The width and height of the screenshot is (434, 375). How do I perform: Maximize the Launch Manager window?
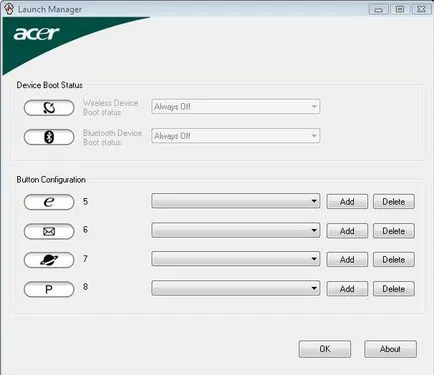pos(400,9)
